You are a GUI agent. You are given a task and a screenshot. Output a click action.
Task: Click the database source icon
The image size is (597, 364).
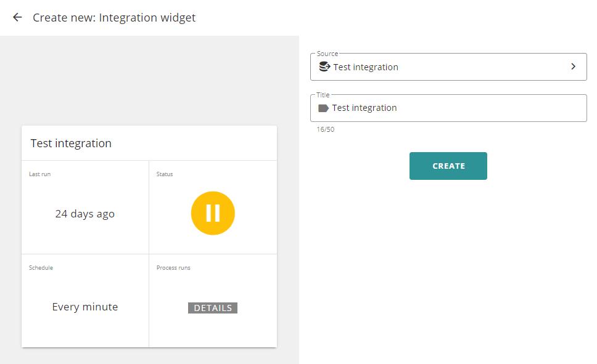point(324,67)
